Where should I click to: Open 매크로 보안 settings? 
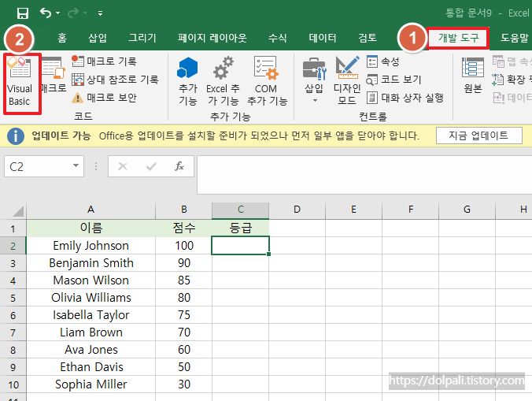pyautogui.click(x=104, y=98)
